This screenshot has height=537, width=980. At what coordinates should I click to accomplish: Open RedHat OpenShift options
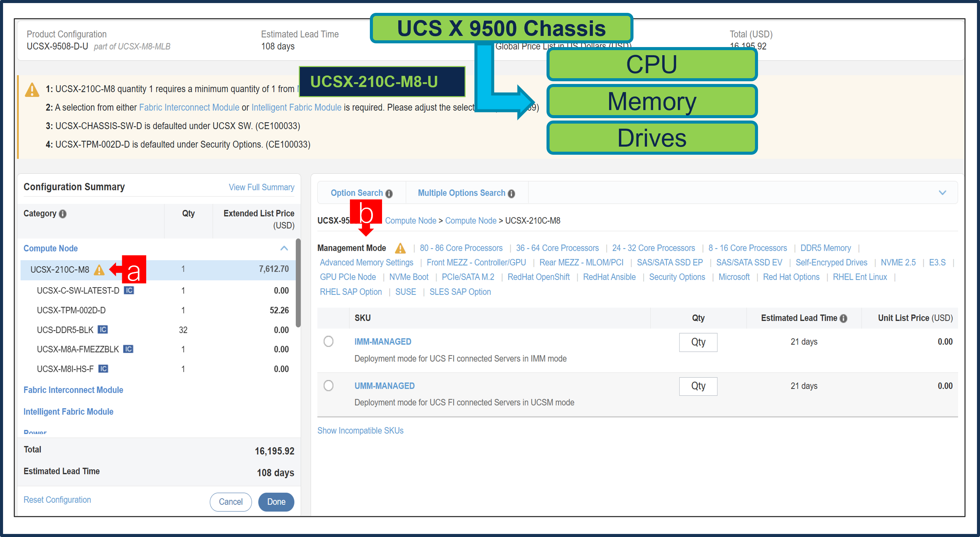point(538,277)
